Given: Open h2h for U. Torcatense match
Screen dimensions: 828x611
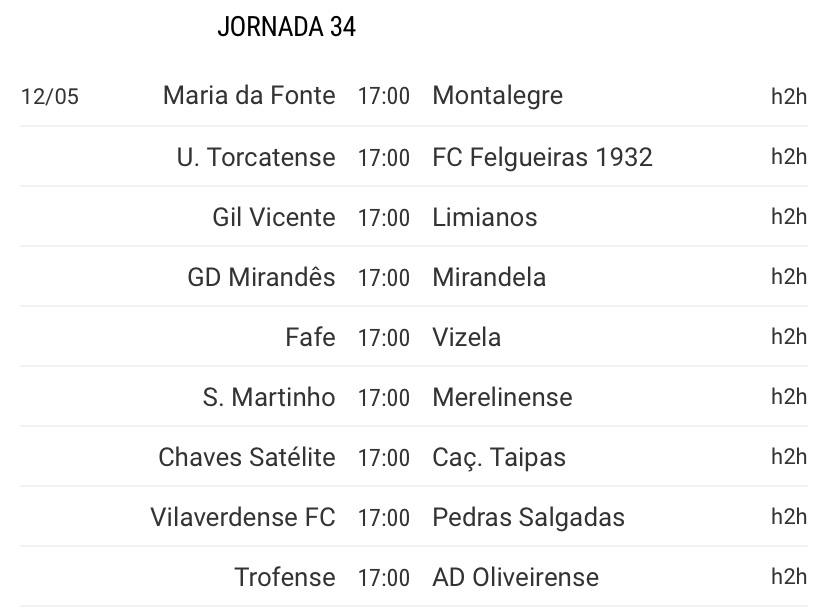Looking at the screenshot, I should tap(789, 156).
